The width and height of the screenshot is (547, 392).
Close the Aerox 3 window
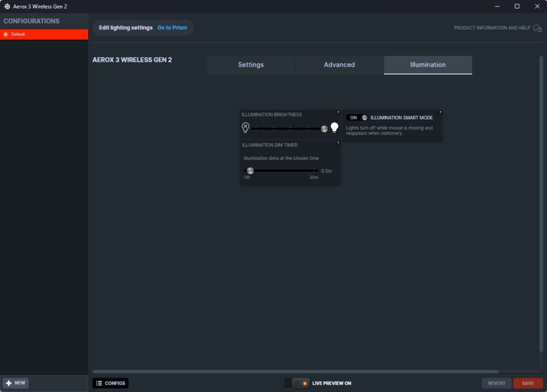tap(537, 6)
